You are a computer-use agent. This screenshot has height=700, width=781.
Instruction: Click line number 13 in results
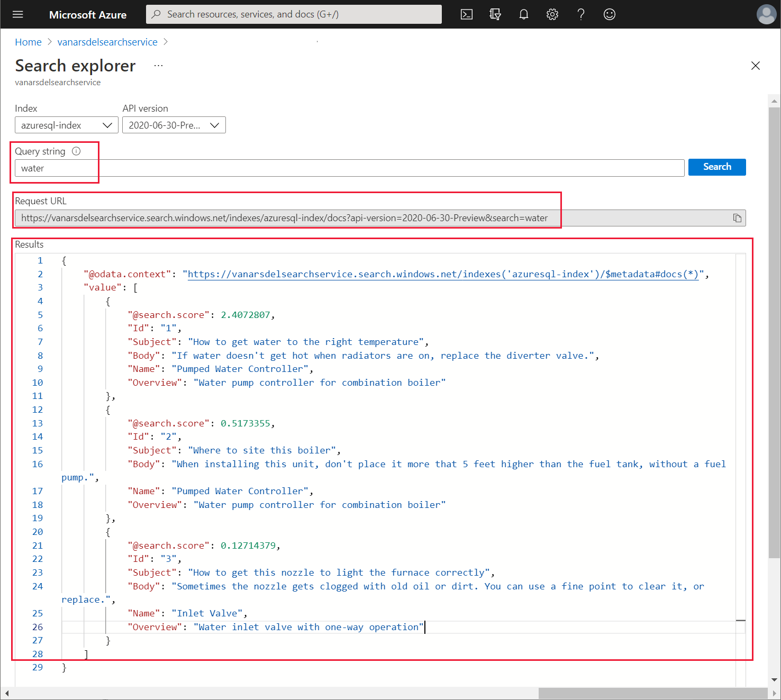point(38,423)
